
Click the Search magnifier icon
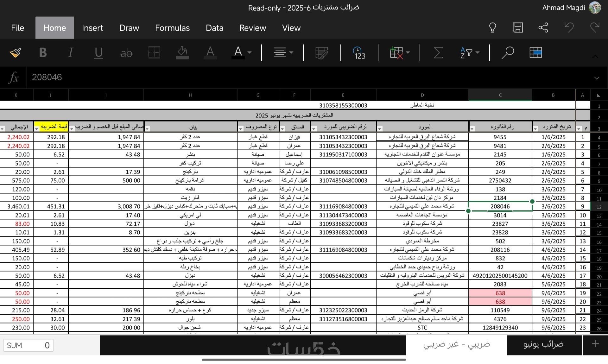507,53
